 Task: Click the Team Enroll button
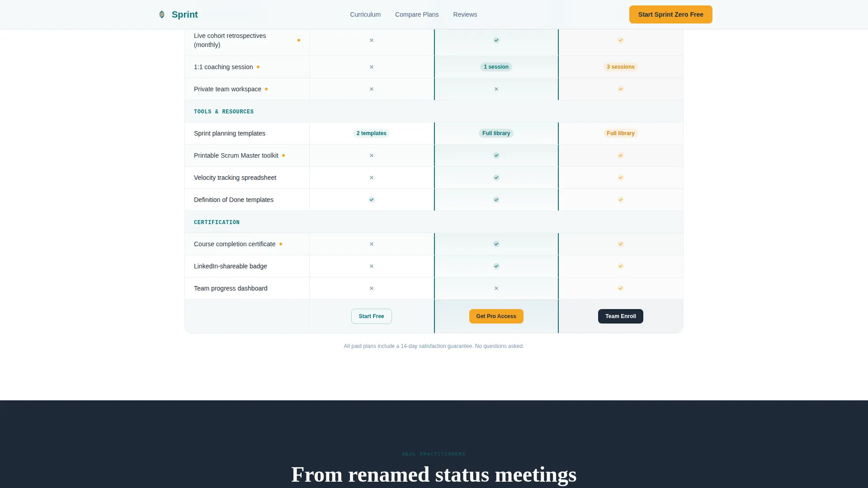tap(621, 316)
